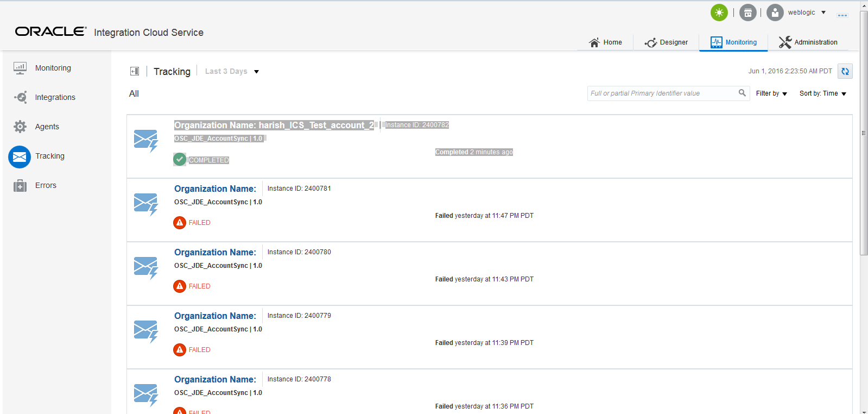This screenshot has width=868, height=414.
Task: Click FAILED warning icon for instance 2400780
Action: click(180, 286)
